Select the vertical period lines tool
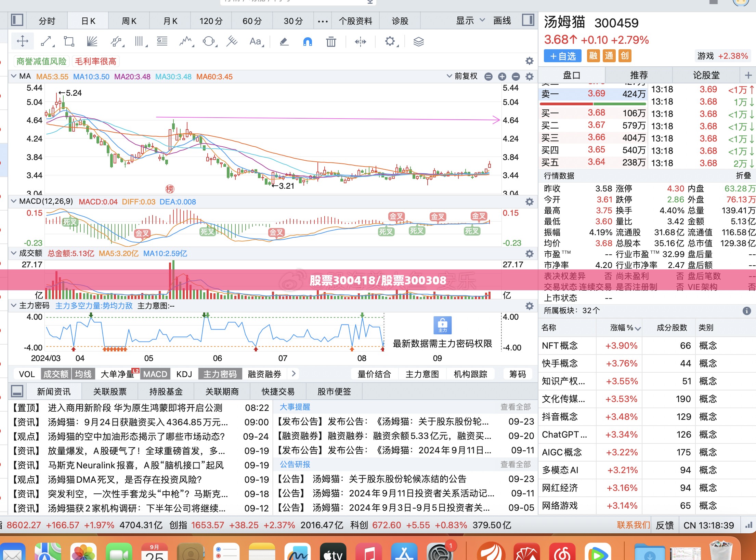The image size is (756, 560). [140, 41]
